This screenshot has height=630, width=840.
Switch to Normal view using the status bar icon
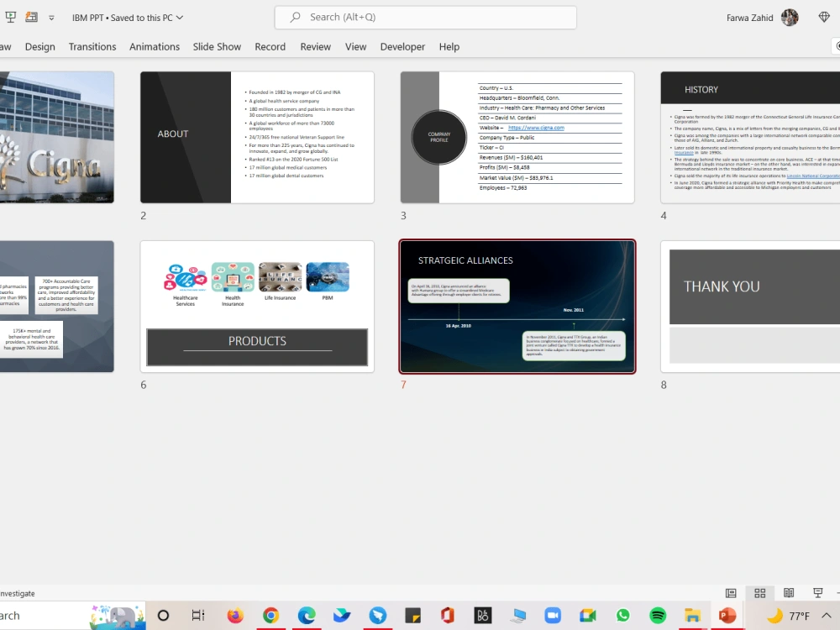coord(730,592)
